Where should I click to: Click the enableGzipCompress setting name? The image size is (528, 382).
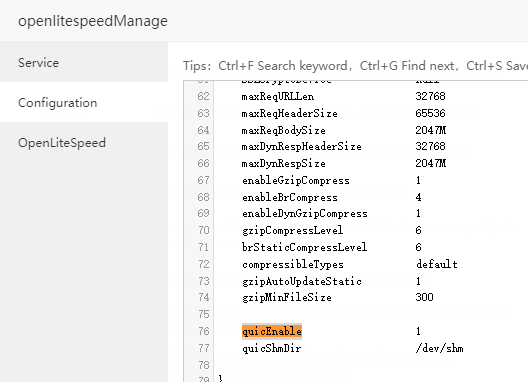click(x=296, y=180)
